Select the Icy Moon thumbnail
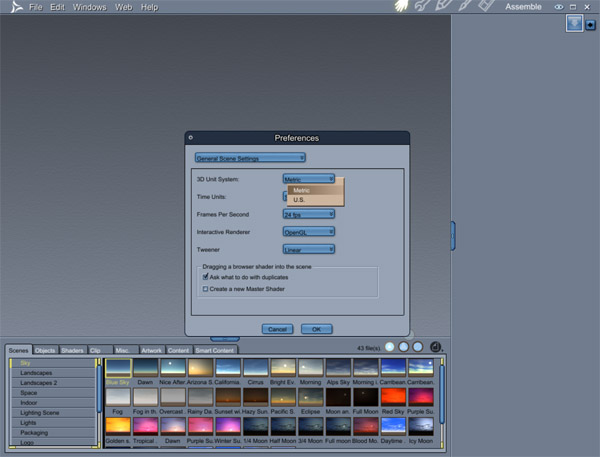Screen dimensions: 600x457 click(421, 426)
